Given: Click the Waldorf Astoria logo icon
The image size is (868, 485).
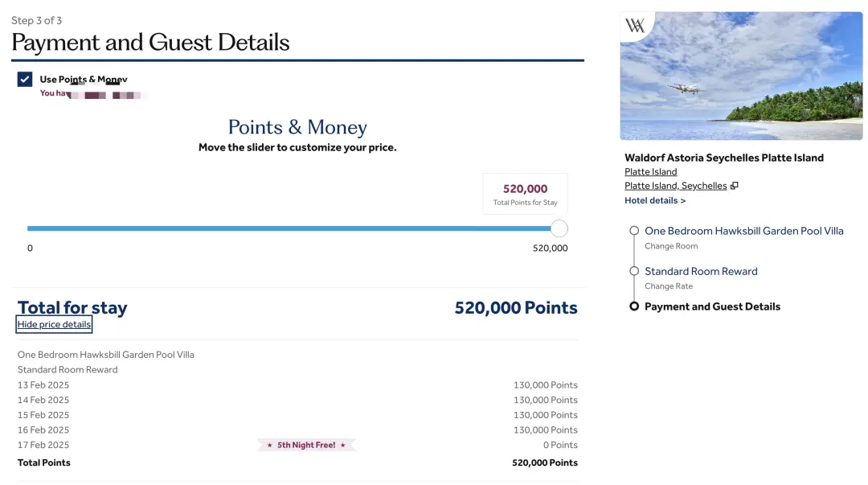Looking at the screenshot, I should coord(635,26).
